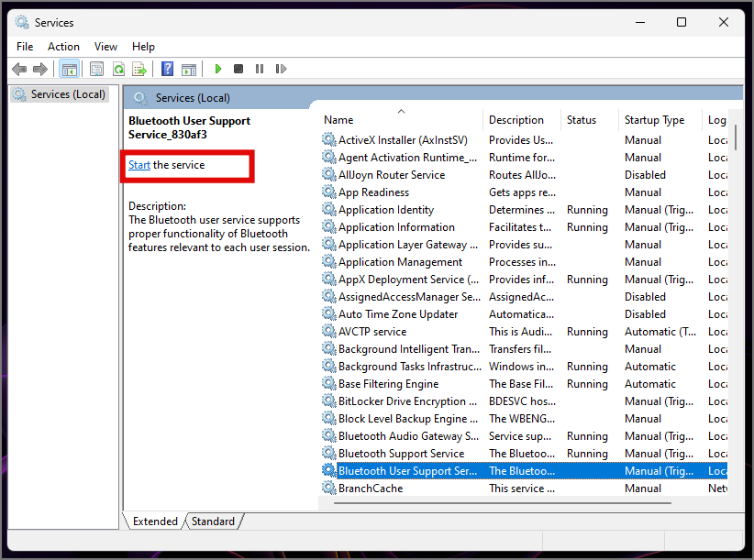
Task: Select Services (Local) in the console tree
Action: pos(61,94)
